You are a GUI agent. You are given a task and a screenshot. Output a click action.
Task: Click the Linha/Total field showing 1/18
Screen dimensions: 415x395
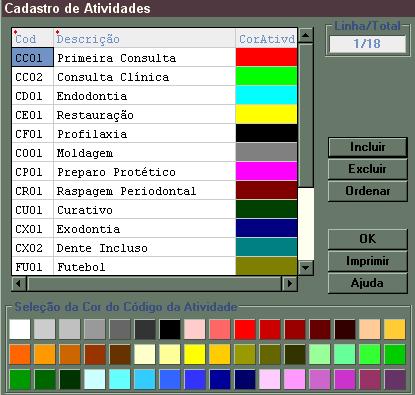(x=367, y=44)
